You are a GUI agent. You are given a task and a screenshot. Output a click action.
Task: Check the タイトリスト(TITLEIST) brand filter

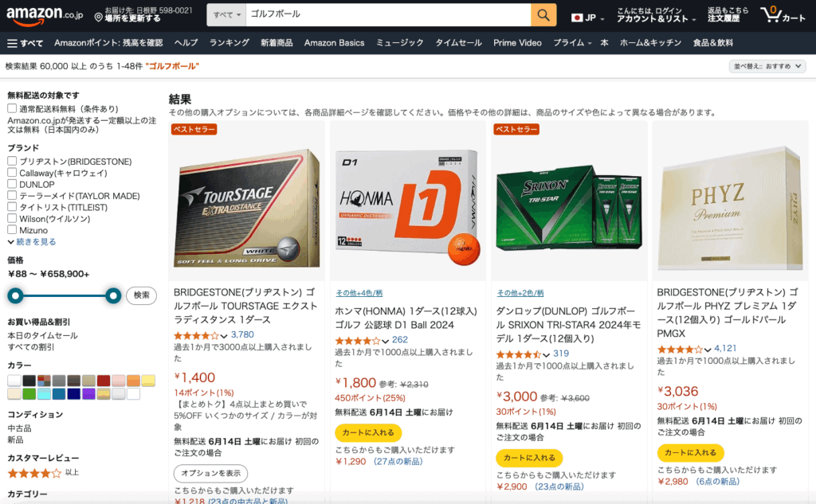tap(11, 207)
